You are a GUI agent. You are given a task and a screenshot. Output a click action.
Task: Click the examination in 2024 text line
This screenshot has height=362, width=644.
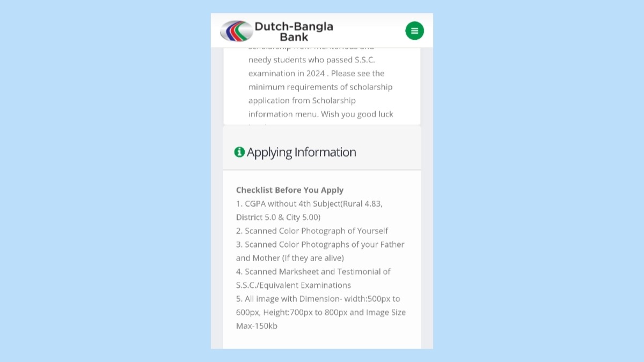pyautogui.click(x=316, y=73)
